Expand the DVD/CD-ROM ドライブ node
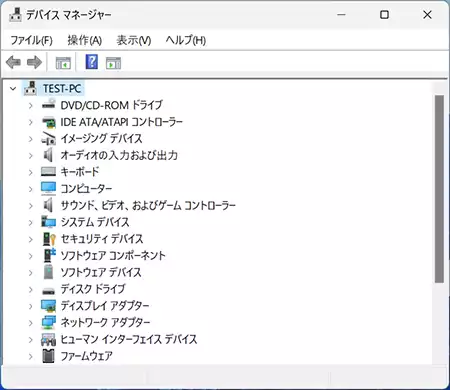The width and height of the screenshot is (450, 390). pyautogui.click(x=31, y=106)
